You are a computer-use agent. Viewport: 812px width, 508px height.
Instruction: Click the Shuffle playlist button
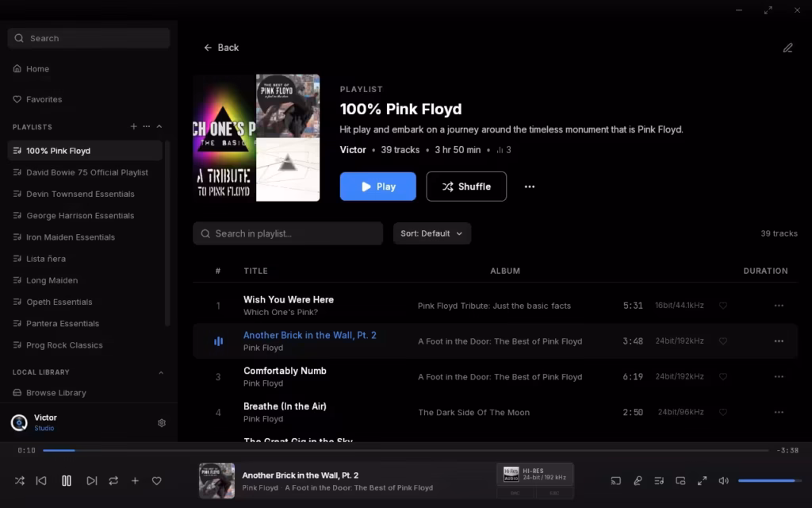[466, 187]
